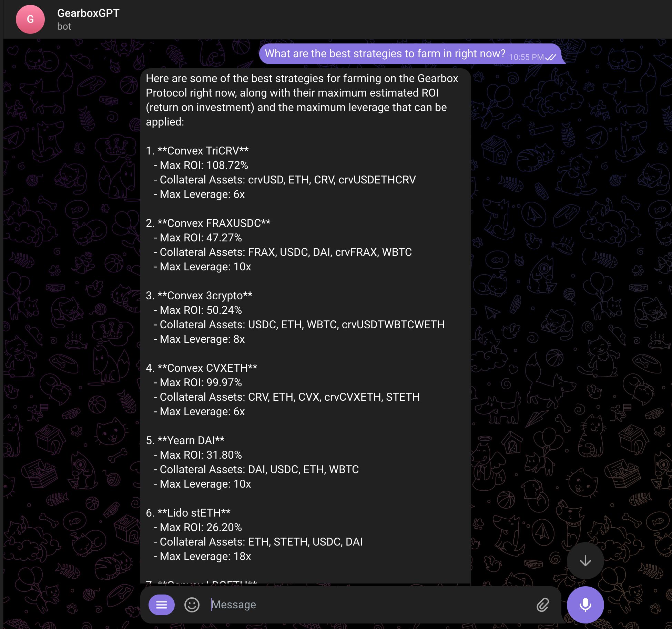Click 'Max ROI: 26.20%' line
The image size is (672, 629).
[198, 527]
